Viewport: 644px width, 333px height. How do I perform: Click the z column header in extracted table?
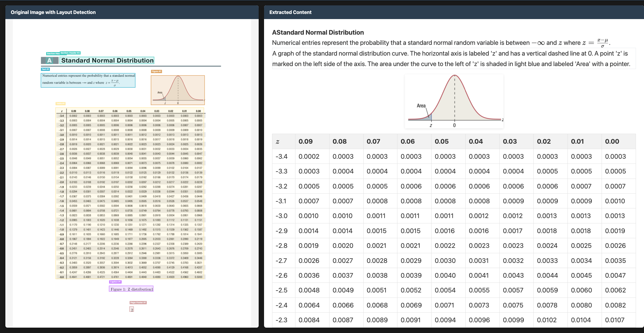point(278,142)
